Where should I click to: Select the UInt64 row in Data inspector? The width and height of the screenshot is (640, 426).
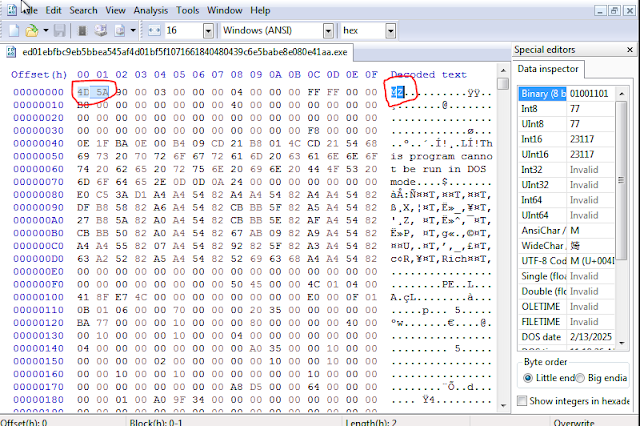click(567, 215)
